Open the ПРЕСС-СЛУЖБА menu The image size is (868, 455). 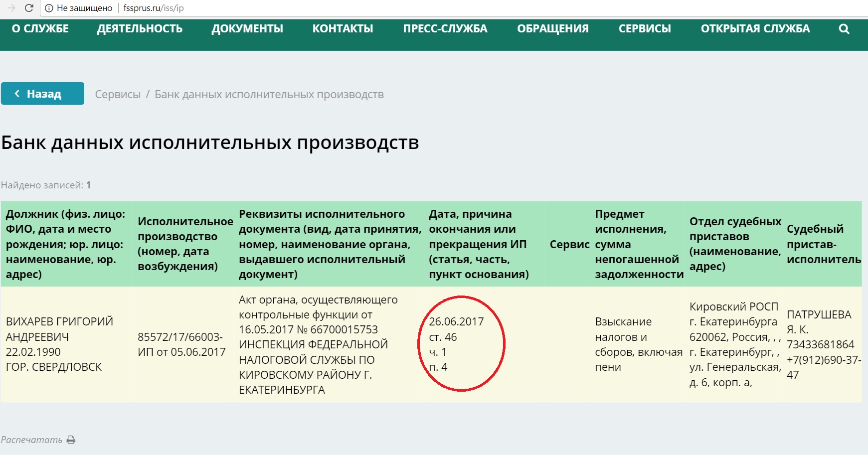click(x=446, y=28)
